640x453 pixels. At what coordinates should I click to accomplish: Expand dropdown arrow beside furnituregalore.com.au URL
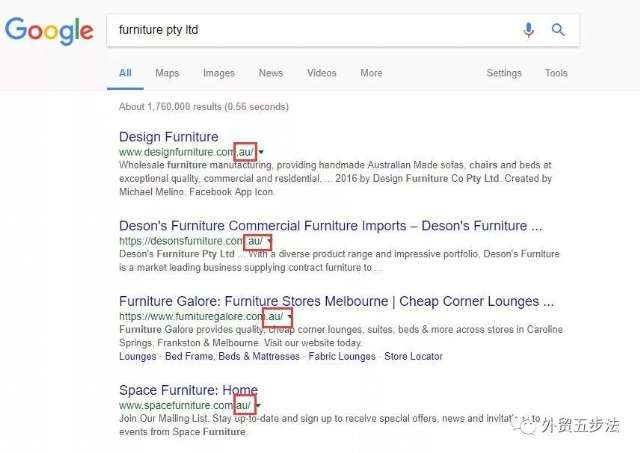[290, 317]
